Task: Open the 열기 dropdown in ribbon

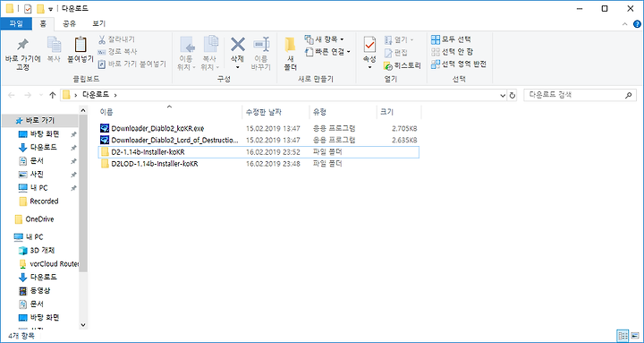Action: [398, 39]
